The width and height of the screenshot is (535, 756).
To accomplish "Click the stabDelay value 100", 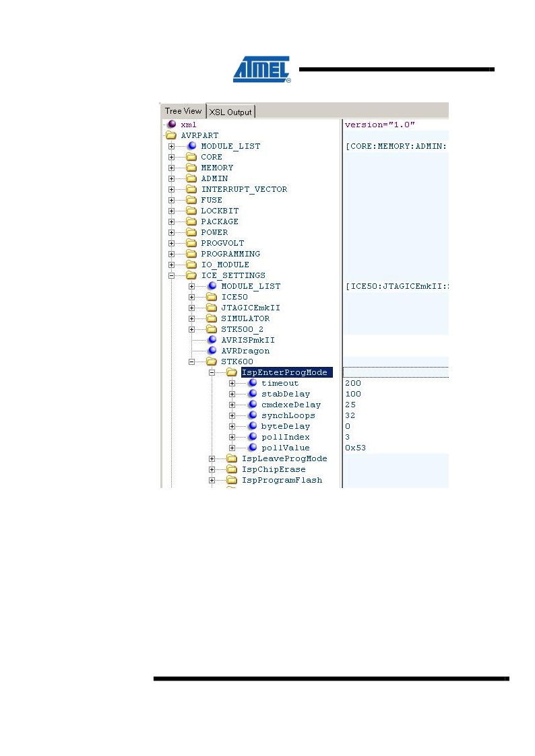I will pyautogui.click(x=352, y=394).
